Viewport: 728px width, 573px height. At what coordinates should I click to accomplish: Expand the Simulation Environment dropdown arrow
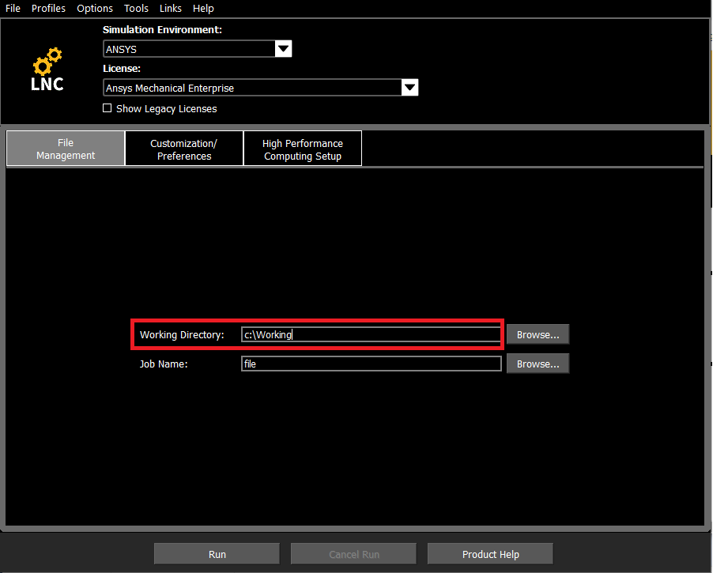283,49
